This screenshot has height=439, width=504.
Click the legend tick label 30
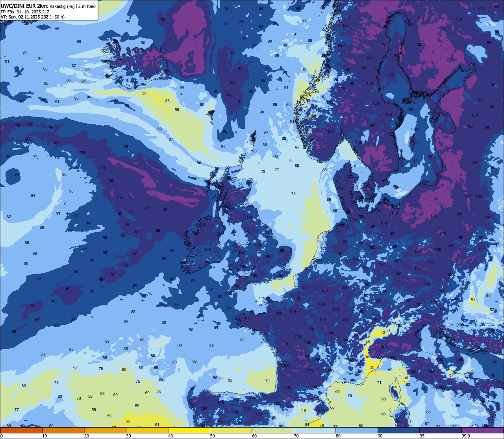tap(128, 435)
